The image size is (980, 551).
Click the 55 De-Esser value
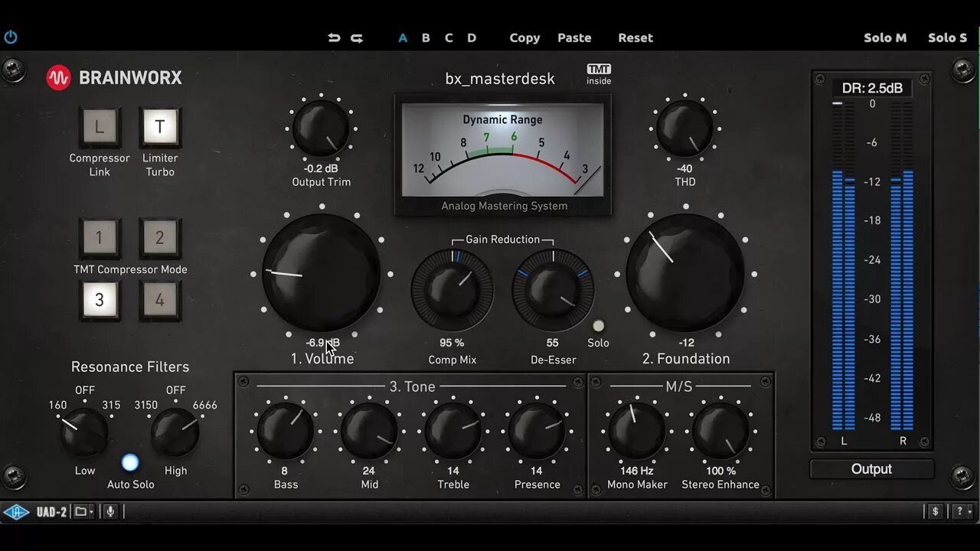tap(553, 343)
